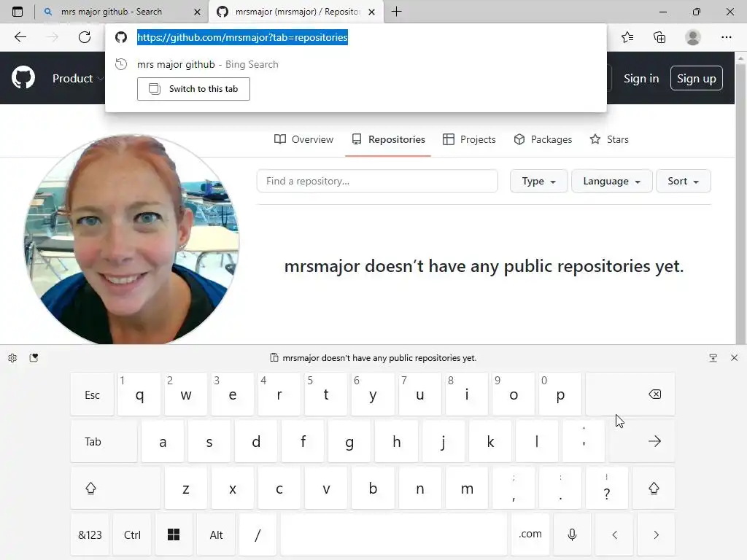Viewport: 747px width, 560px height.
Task: Tap the letter m key
Action: pyautogui.click(x=467, y=488)
